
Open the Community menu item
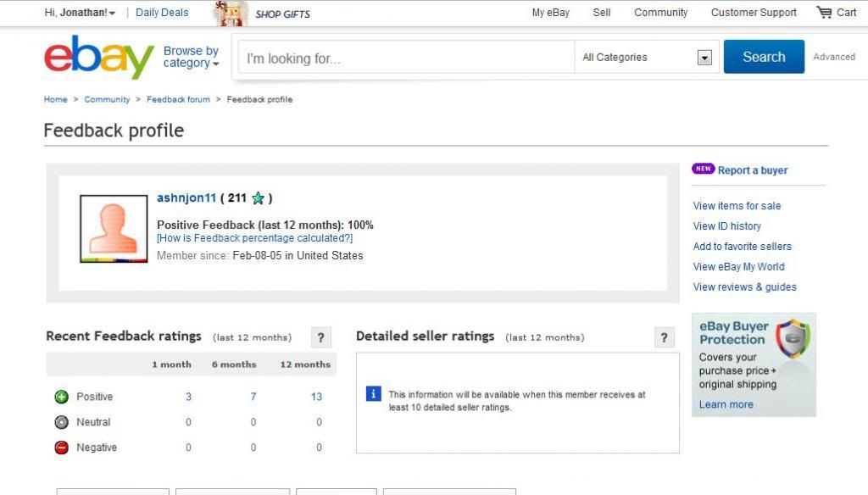(x=661, y=12)
